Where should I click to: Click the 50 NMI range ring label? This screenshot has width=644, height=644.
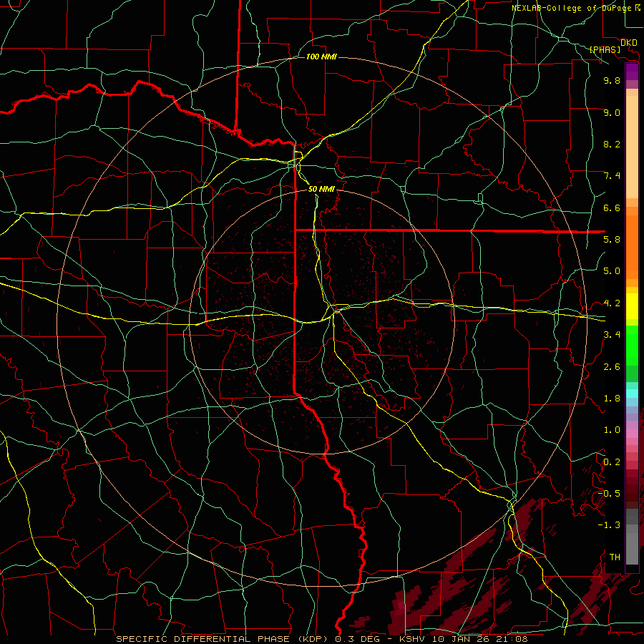coord(321,189)
